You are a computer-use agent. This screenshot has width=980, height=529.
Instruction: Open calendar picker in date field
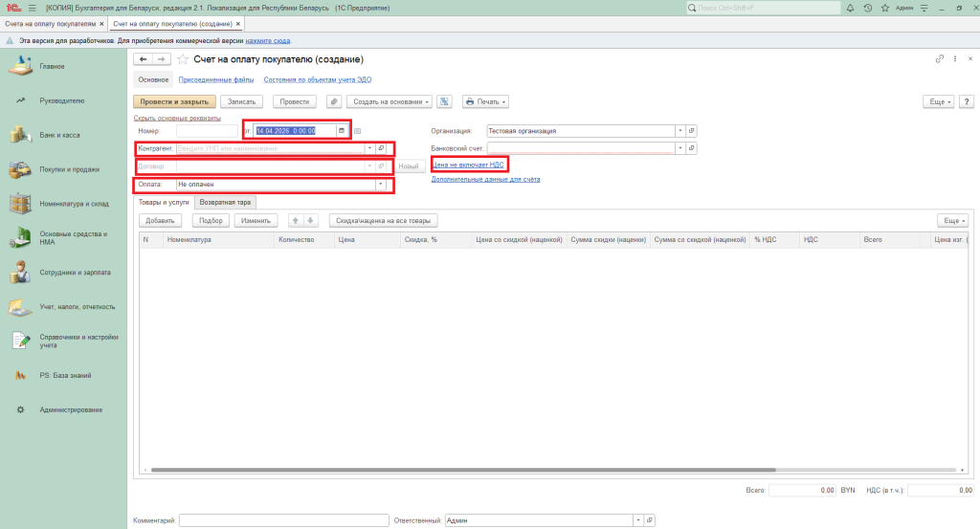(341, 131)
